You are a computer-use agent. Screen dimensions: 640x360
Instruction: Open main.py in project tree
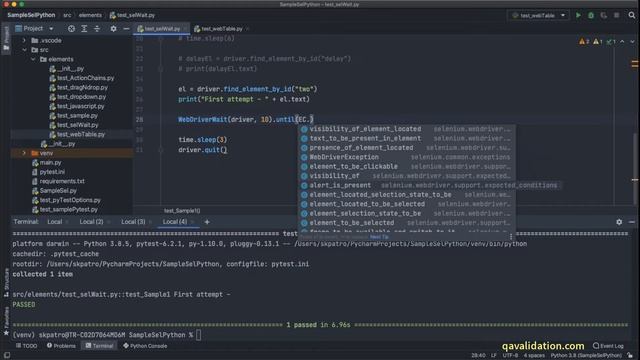(x=47, y=162)
